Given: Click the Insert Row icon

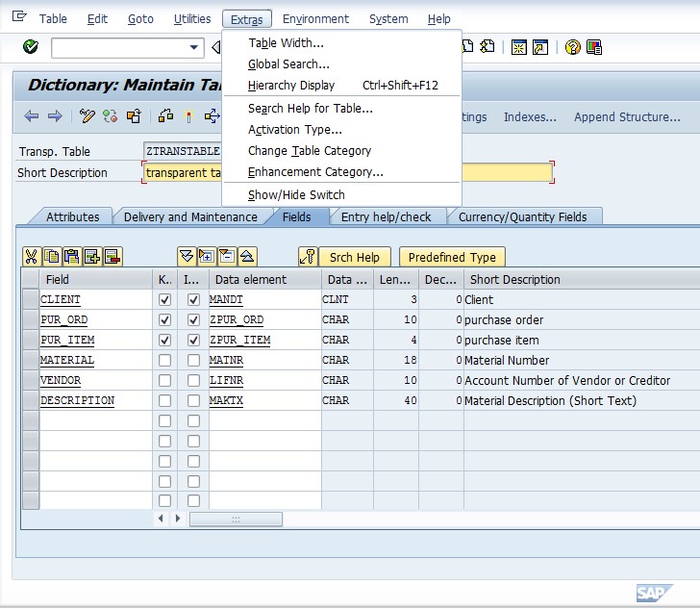Looking at the screenshot, I should [x=92, y=257].
